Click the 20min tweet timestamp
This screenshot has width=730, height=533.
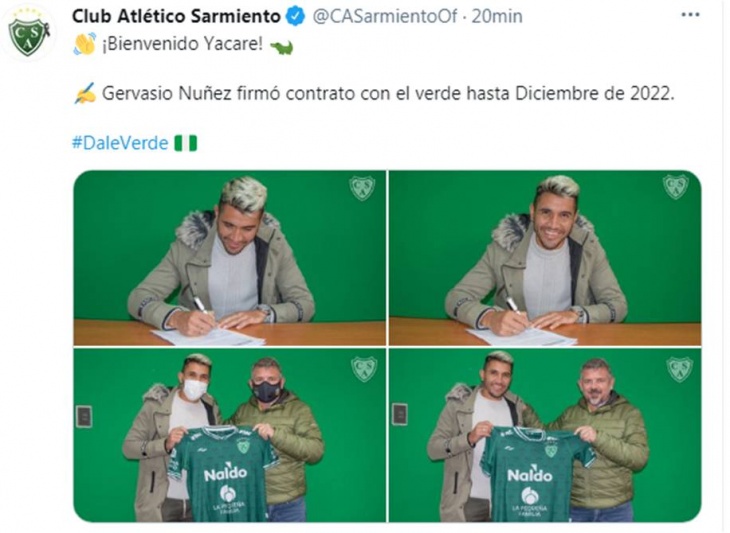(x=497, y=17)
